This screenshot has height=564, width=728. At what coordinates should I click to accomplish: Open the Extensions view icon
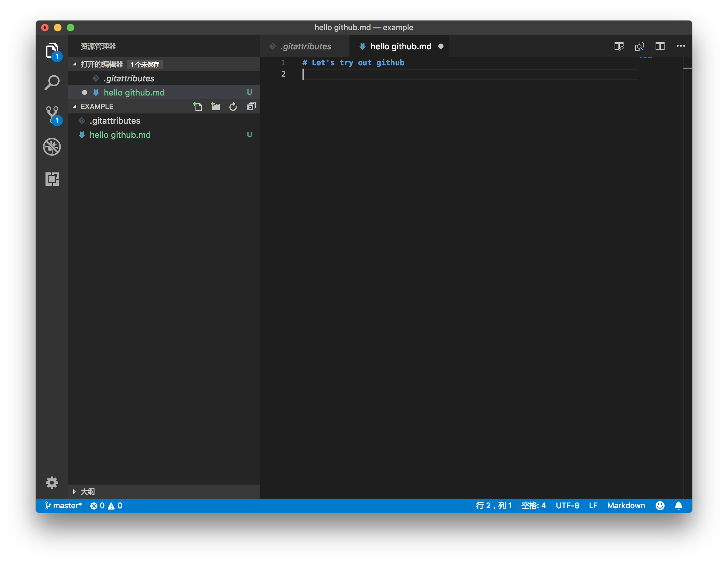click(x=52, y=179)
